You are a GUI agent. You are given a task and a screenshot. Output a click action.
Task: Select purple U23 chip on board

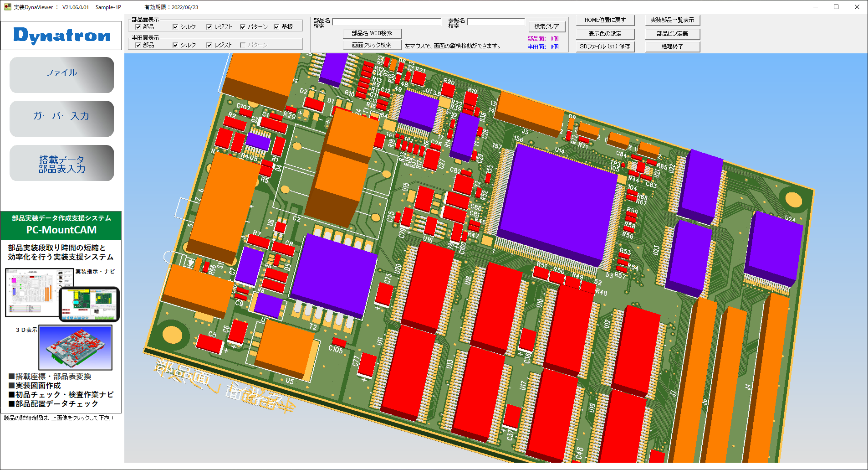coord(688,258)
